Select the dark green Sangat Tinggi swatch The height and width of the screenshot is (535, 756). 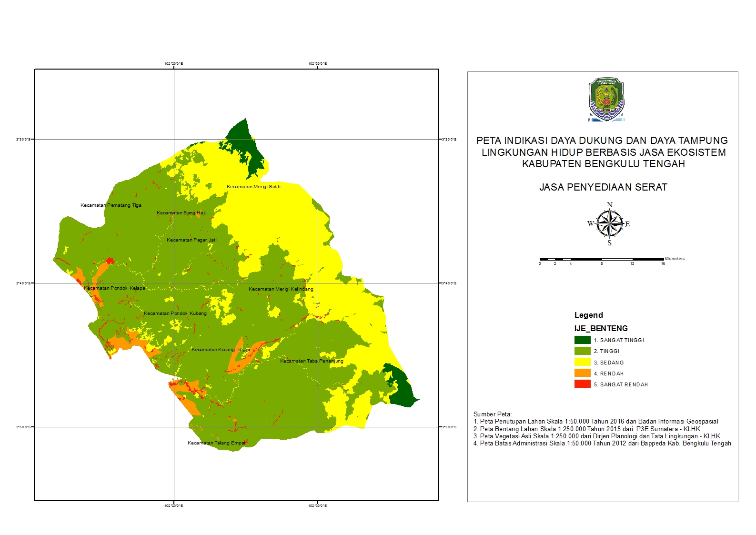point(582,340)
